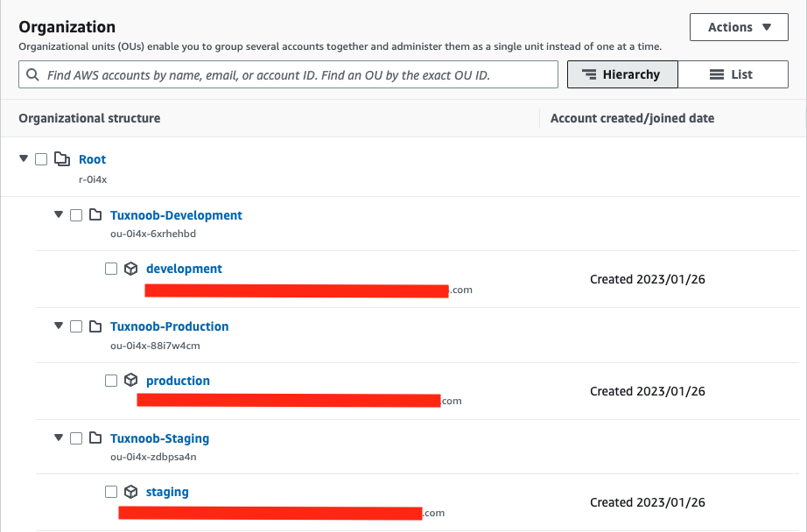The image size is (807, 532).
Task: Click the staging account cube icon
Action: pos(130,492)
